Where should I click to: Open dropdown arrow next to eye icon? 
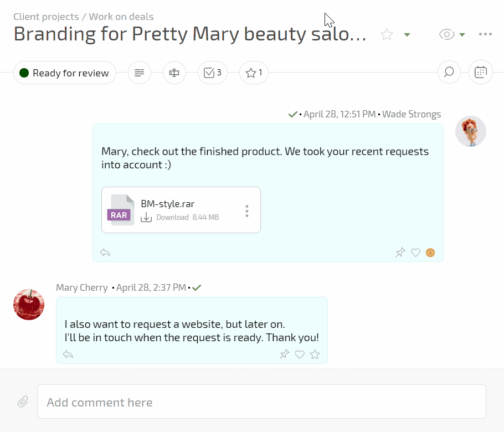click(x=462, y=35)
